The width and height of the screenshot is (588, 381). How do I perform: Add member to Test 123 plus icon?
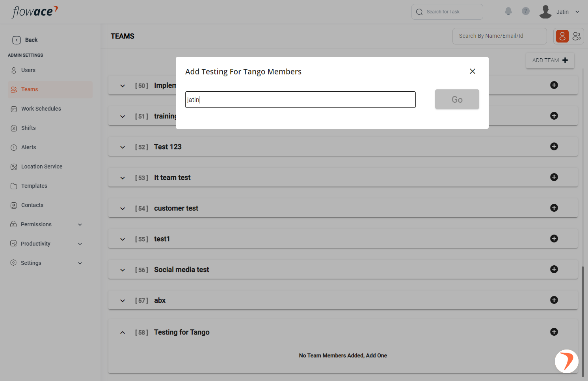(554, 146)
